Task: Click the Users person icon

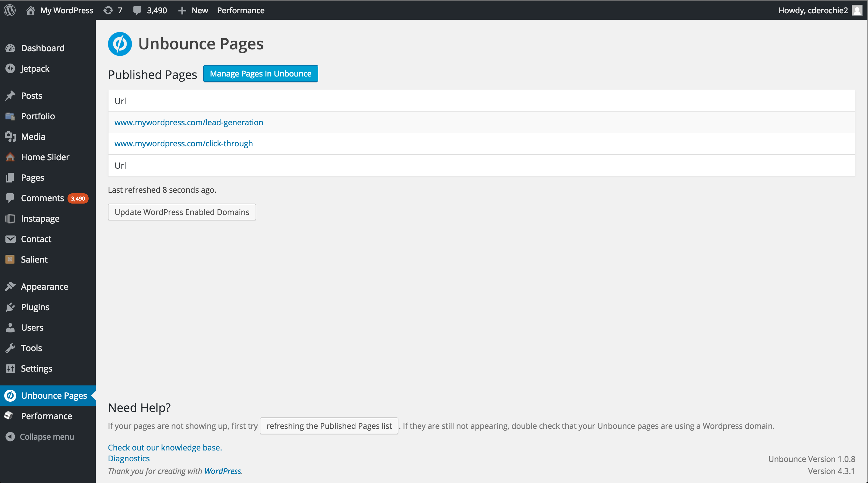Action: (10, 328)
